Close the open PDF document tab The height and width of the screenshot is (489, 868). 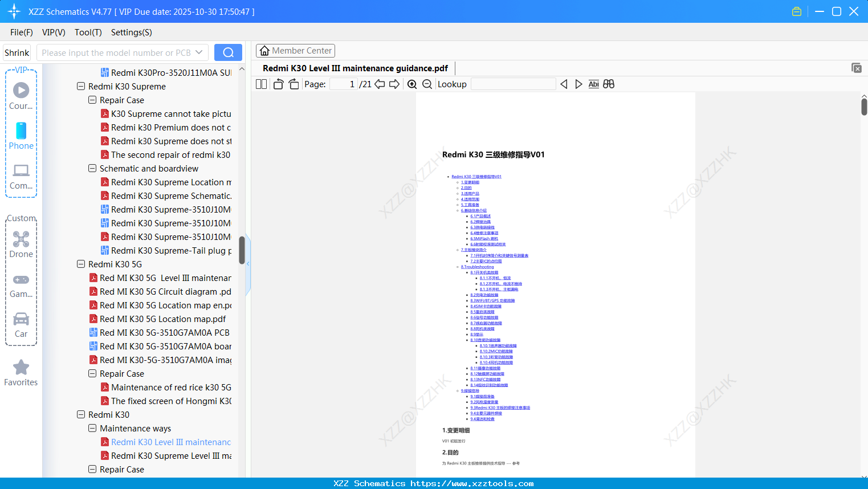click(x=857, y=68)
